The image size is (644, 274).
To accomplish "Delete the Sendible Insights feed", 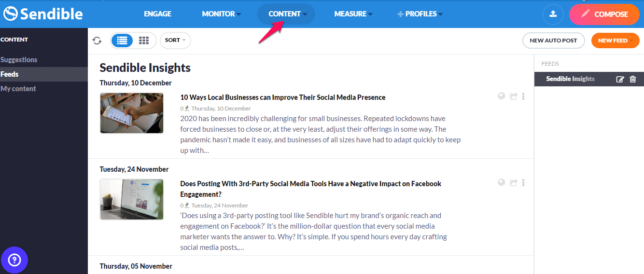I will click(x=633, y=79).
